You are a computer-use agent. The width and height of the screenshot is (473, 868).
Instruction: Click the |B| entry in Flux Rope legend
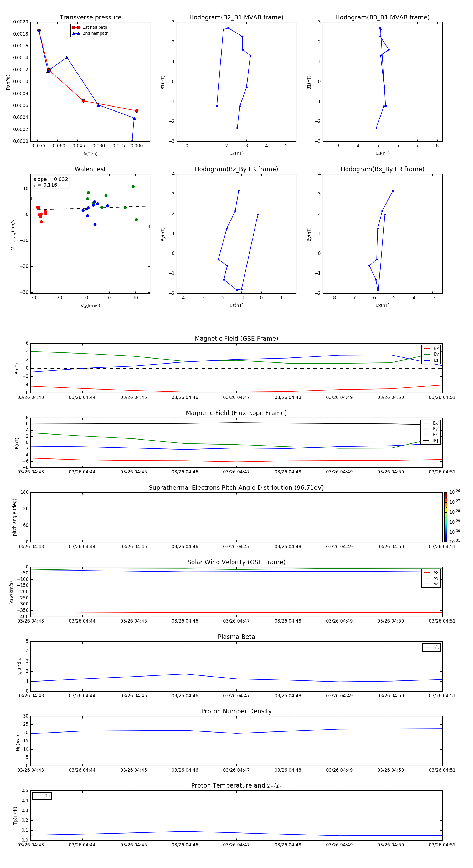[431, 441]
